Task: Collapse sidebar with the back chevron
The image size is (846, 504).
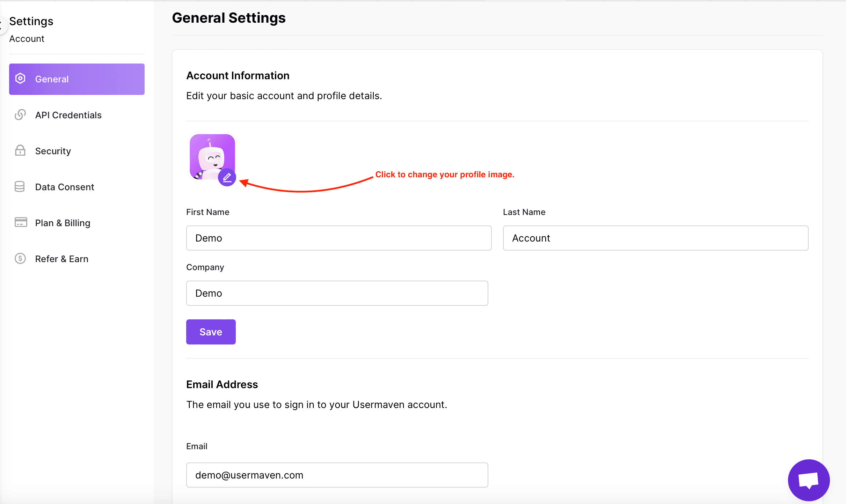Action: point(2,25)
